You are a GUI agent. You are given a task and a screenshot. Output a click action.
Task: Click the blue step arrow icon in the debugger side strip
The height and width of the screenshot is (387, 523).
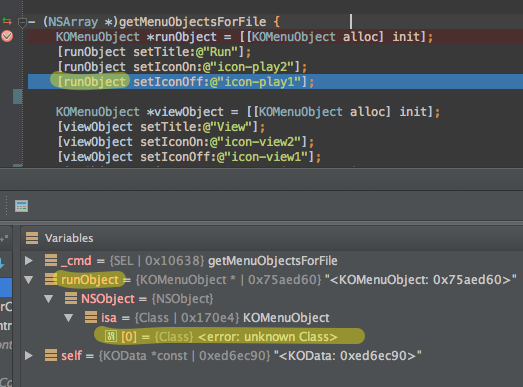tap(2, 264)
